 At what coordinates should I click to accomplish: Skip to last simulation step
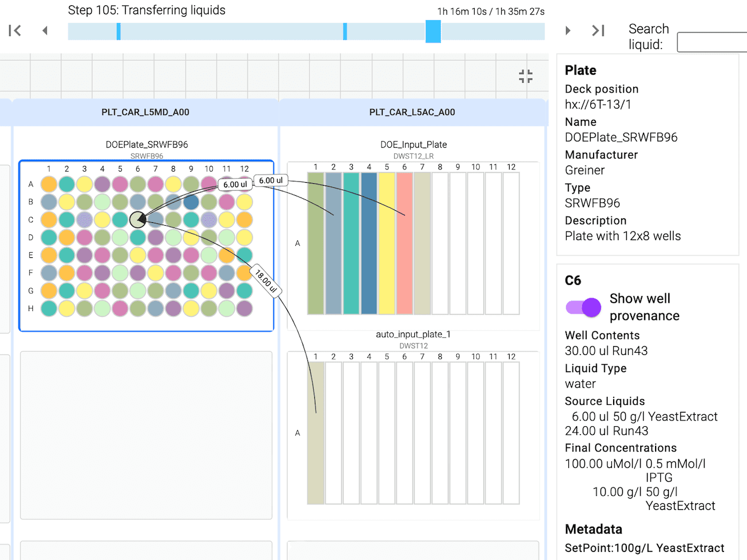tap(598, 30)
